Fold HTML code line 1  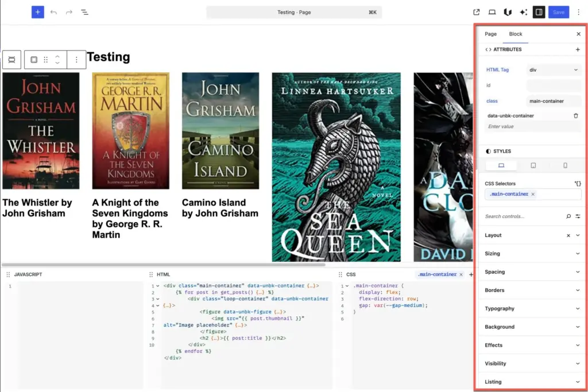click(158, 286)
